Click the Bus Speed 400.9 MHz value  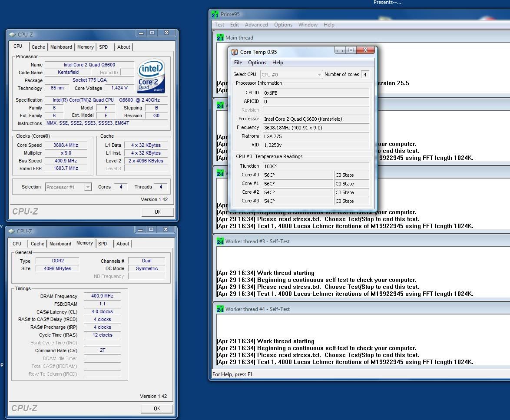tap(66, 161)
